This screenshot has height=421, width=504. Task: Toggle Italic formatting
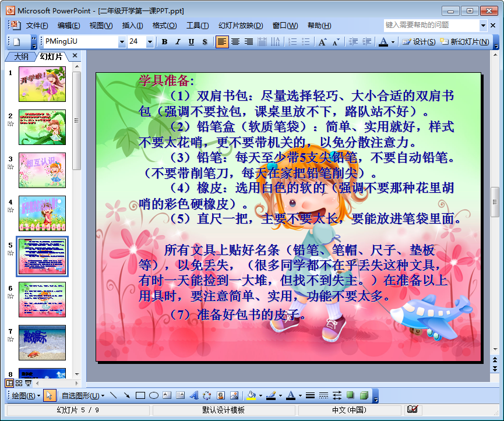178,42
